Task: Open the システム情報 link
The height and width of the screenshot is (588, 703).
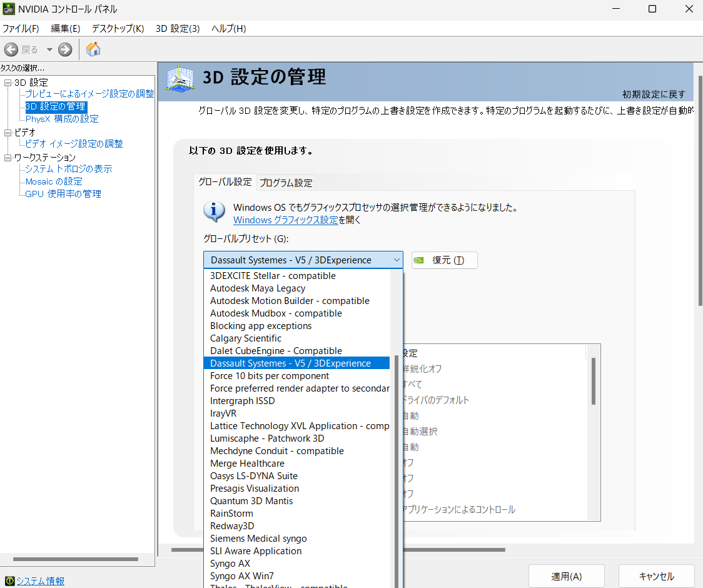Action: click(x=41, y=581)
